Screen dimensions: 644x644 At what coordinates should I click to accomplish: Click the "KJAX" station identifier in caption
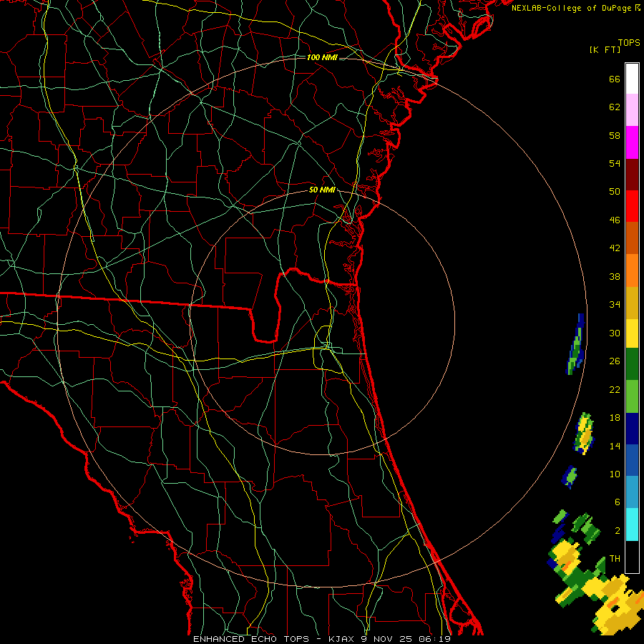(x=343, y=639)
